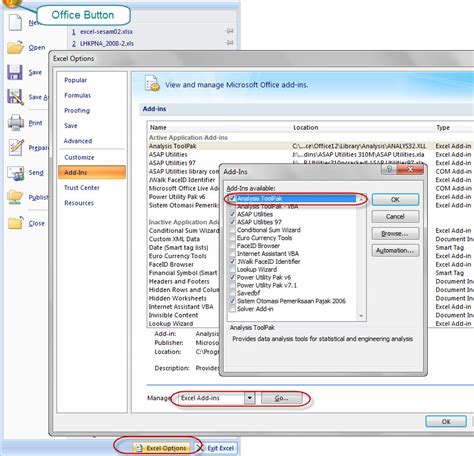Toggle Sistem Otomasi Pemeriksaan Pajak 2006 checkbox
The image size is (474, 456).
coord(232,301)
